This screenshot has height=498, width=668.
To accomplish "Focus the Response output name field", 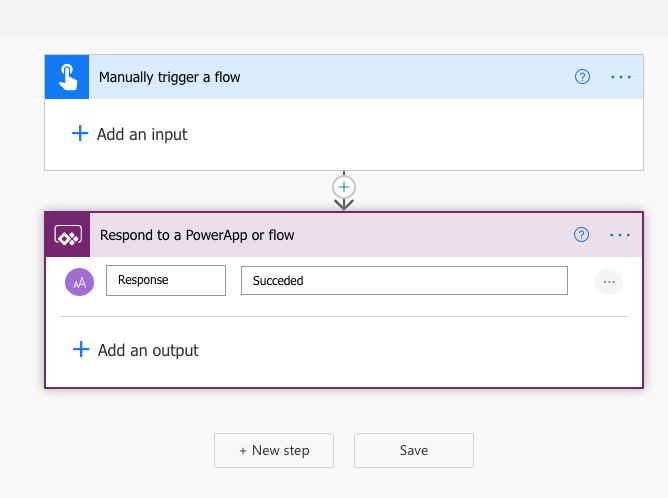I will (166, 281).
